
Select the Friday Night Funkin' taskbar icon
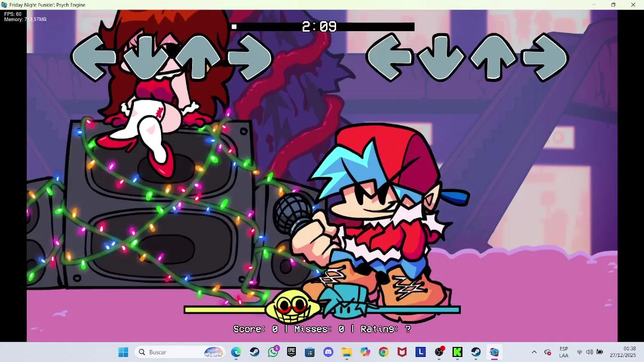(494, 352)
